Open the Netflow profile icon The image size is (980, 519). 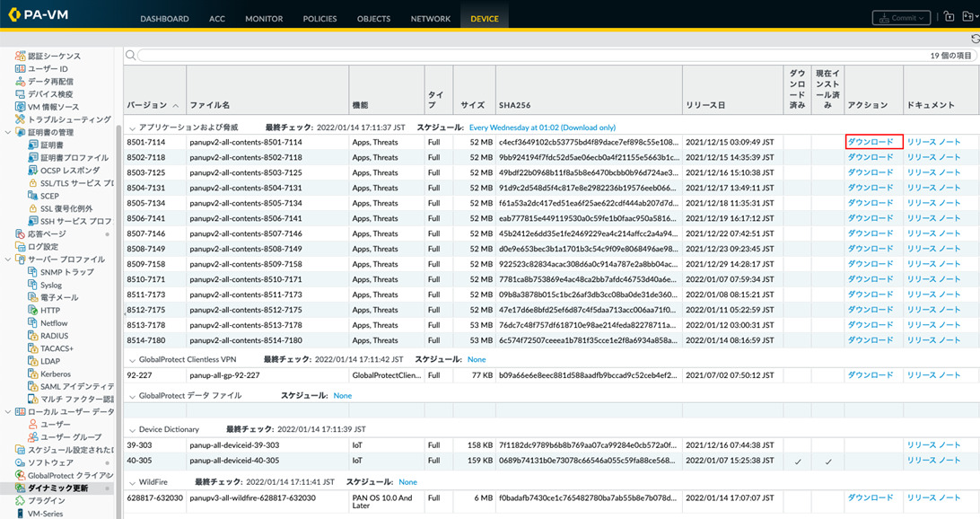click(33, 322)
